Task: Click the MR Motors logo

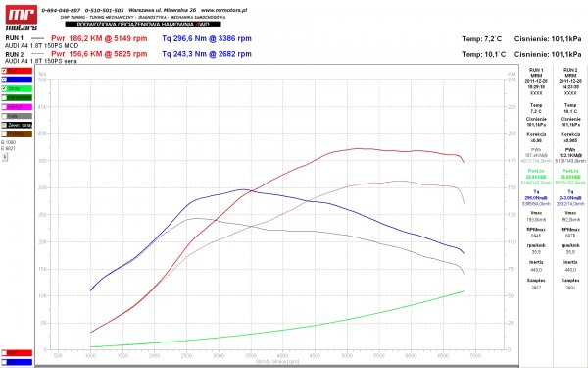Action: coord(22,18)
